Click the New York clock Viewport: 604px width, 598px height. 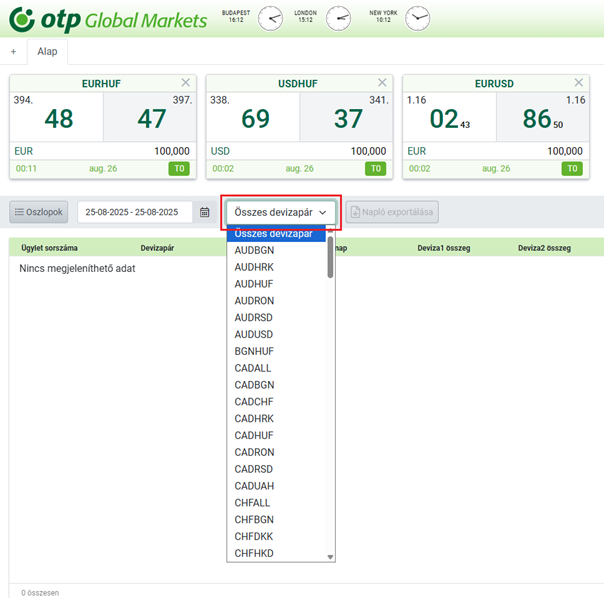tap(417, 18)
